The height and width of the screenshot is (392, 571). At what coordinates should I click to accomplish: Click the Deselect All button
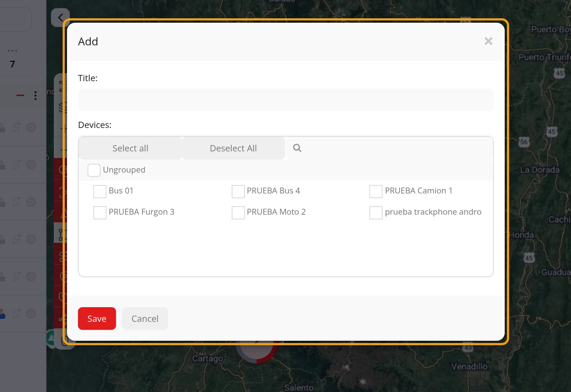coord(233,148)
